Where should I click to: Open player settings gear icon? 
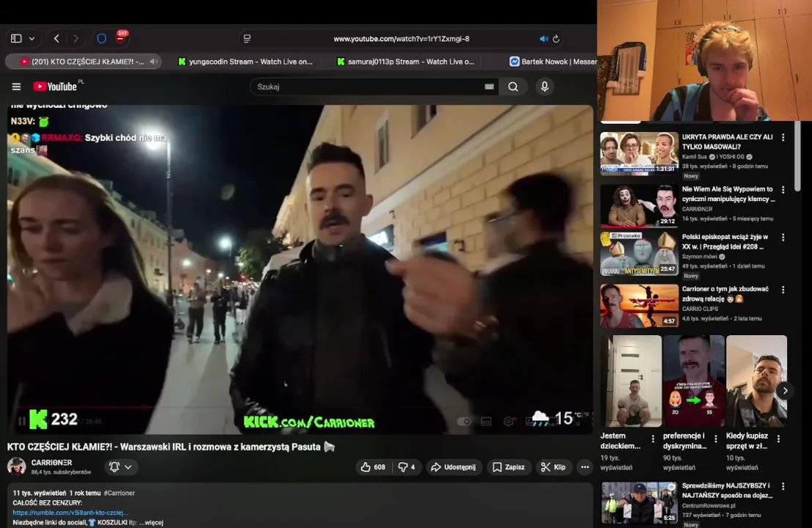(509, 421)
